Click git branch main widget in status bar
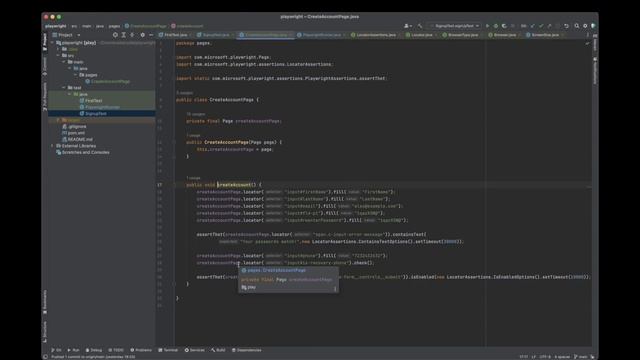640x360 pixels. (581, 356)
